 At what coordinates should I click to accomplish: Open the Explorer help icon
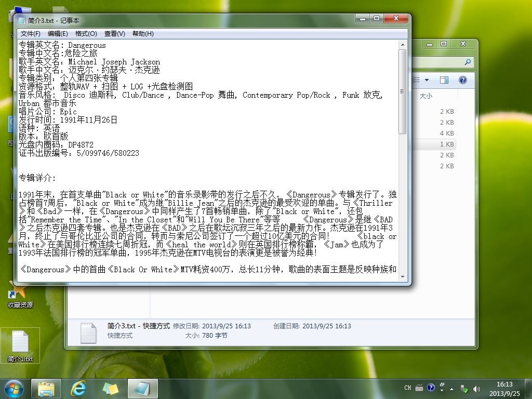tap(463, 80)
